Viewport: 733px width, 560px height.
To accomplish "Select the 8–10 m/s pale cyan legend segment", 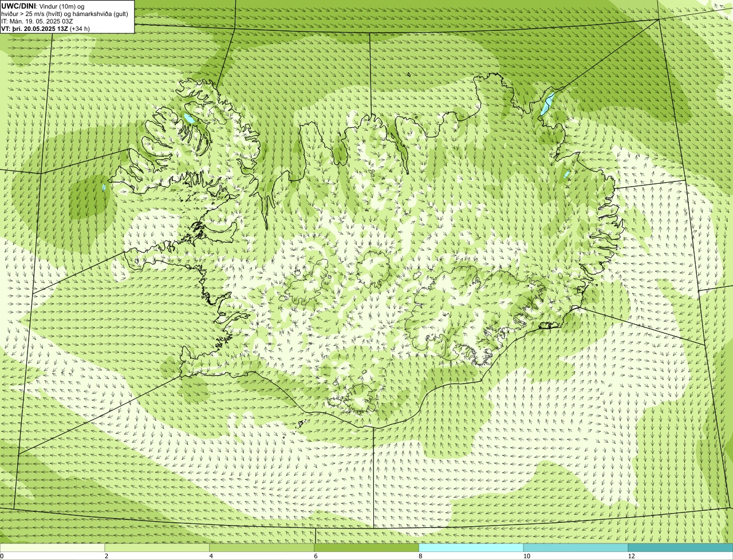I will coord(471,547).
